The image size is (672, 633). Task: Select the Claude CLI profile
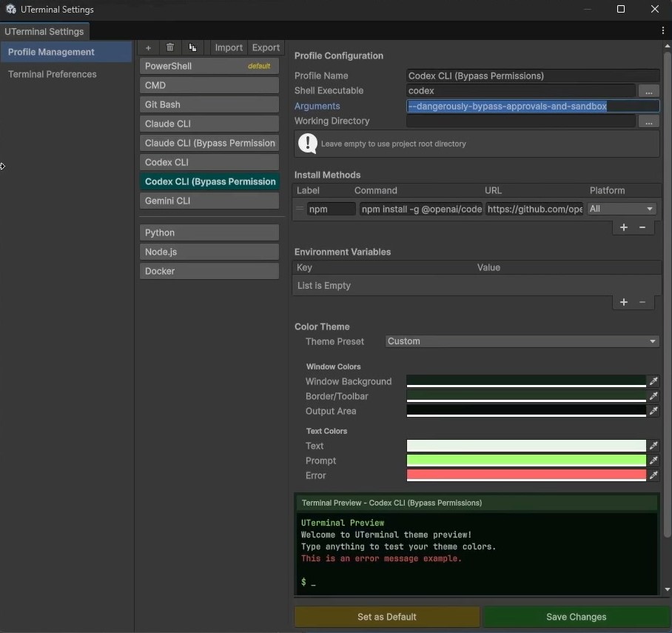[x=209, y=124]
